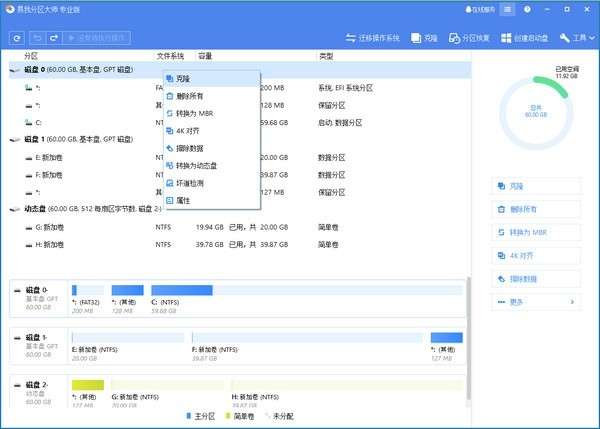The image size is (600, 429).
Task: Expand the 工具 (tools) dropdown
Action: (577, 38)
